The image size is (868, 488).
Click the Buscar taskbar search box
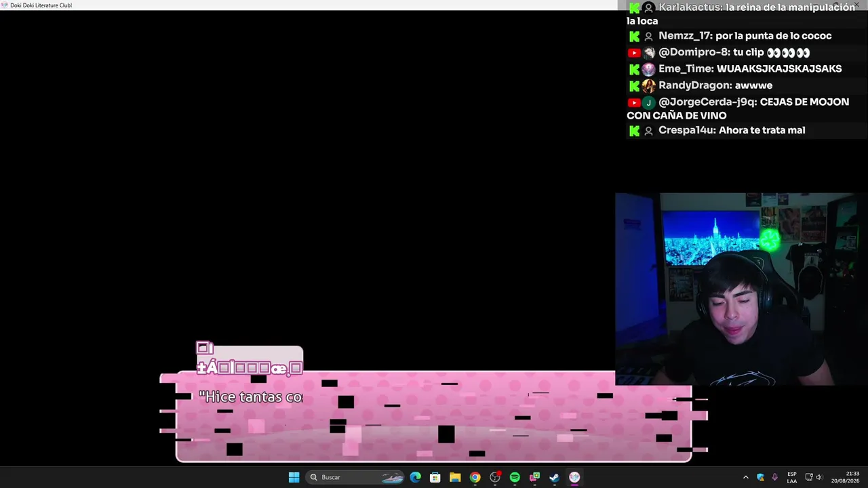[x=356, y=477]
